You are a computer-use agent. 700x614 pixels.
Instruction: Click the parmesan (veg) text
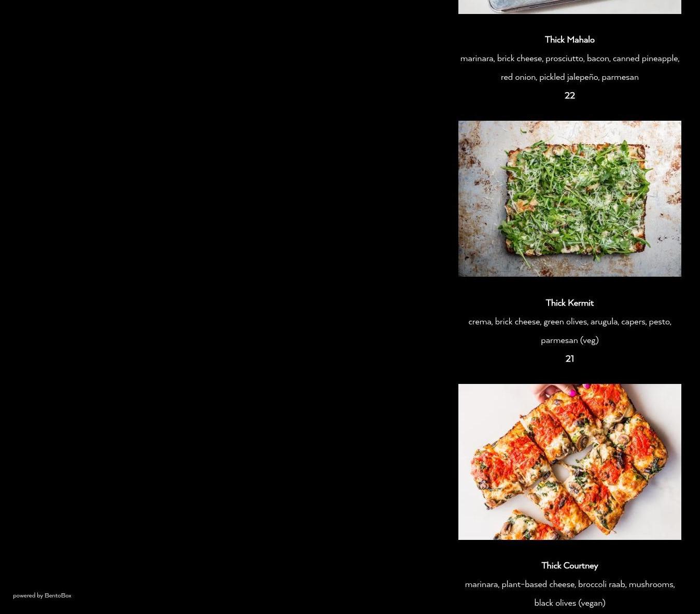click(569, 340)
